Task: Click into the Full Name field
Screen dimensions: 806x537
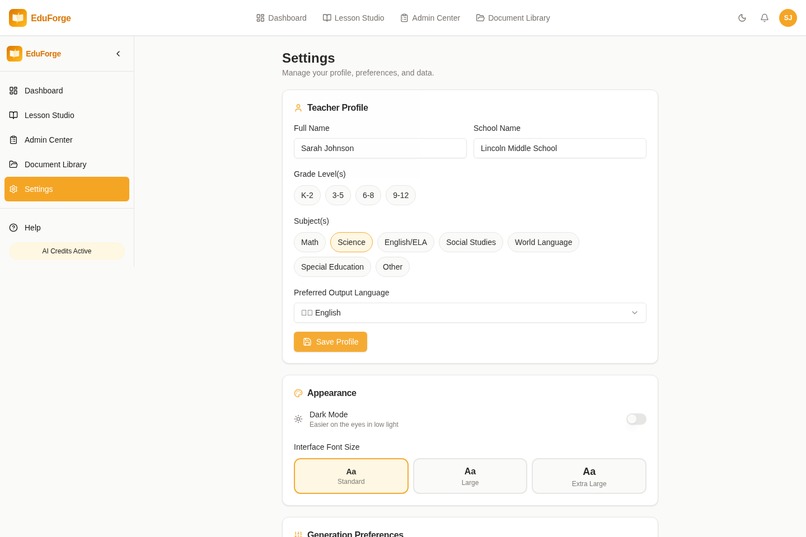Action: pos(380,148)
